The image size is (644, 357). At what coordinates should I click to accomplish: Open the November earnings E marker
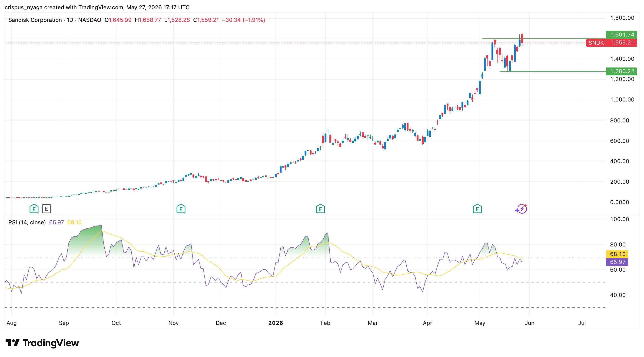click(181, 209)
